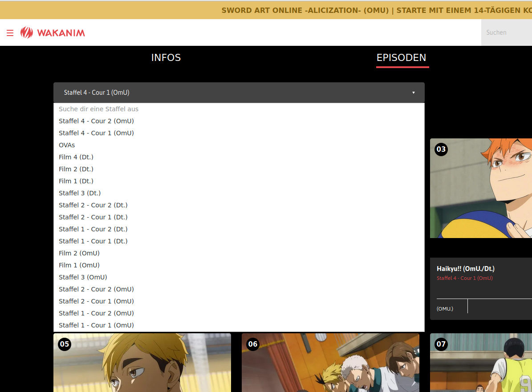Open episode 05 thumbnail
The image size is (532, 392).
(x=142, y=363)
